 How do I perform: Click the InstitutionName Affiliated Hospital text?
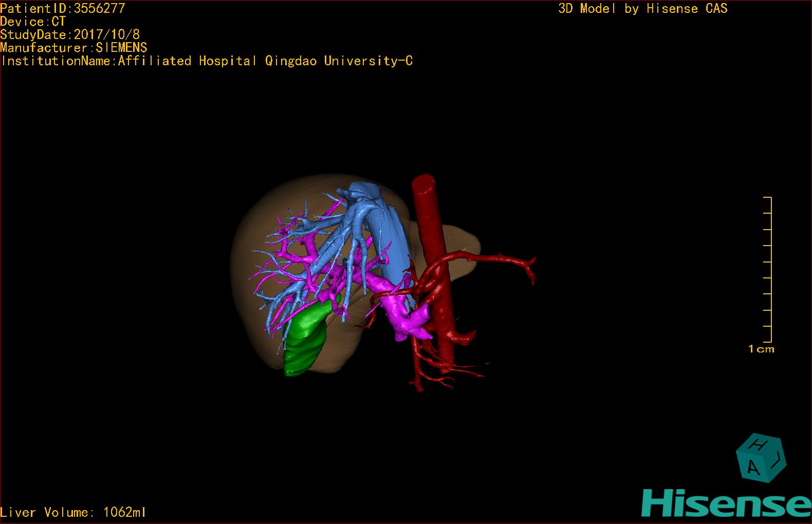tap(207, 61)
